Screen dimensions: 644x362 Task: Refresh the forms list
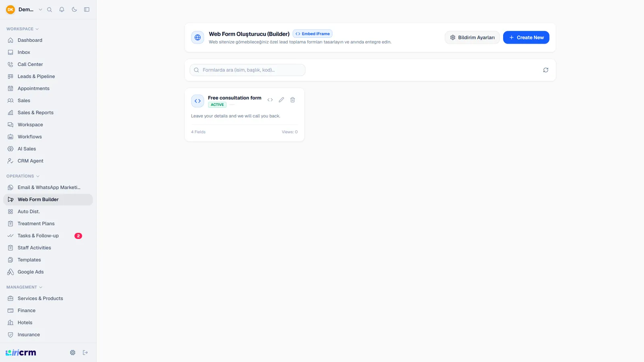pos(546,70)
